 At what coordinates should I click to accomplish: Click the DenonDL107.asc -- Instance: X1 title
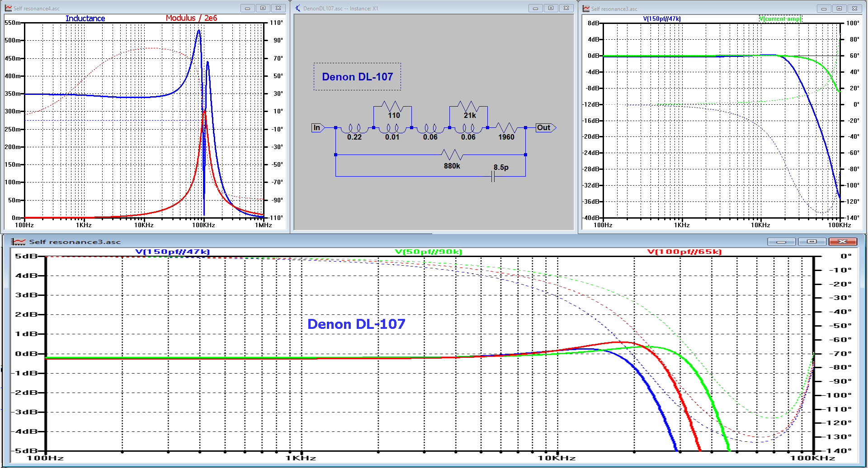click(340, 9)
